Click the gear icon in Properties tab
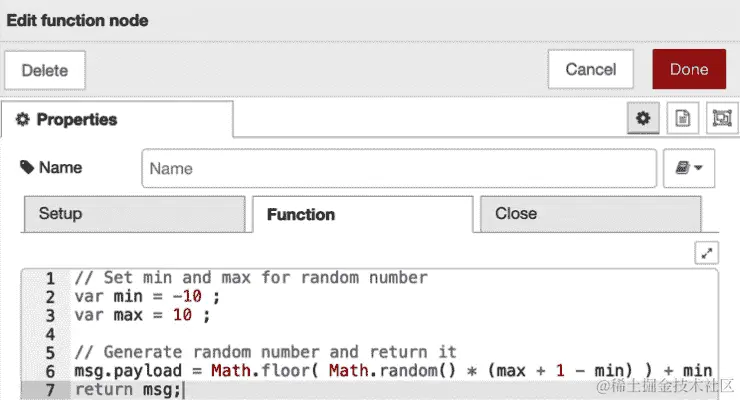 coord(23,119)
